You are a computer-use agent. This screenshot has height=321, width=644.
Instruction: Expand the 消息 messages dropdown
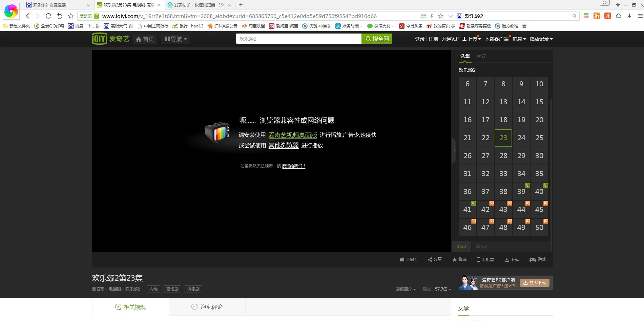click(x=519, y=39)
